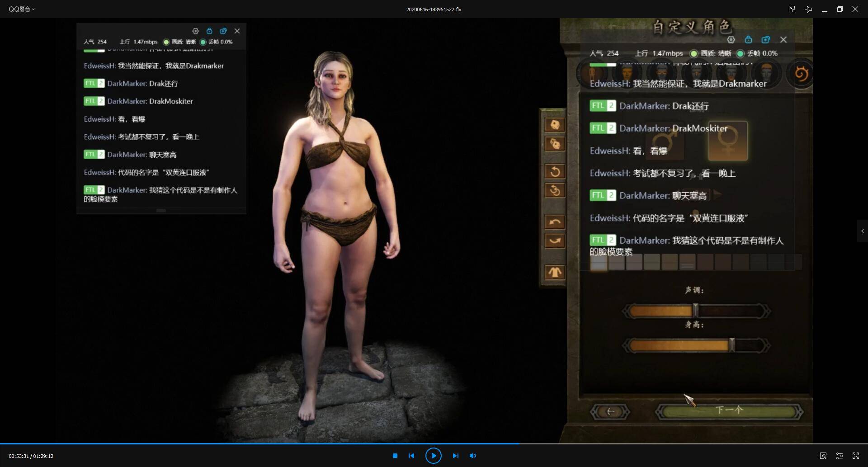868x467 pixels.
Task: Switch player to mini window mode
Action: (792, 9)
